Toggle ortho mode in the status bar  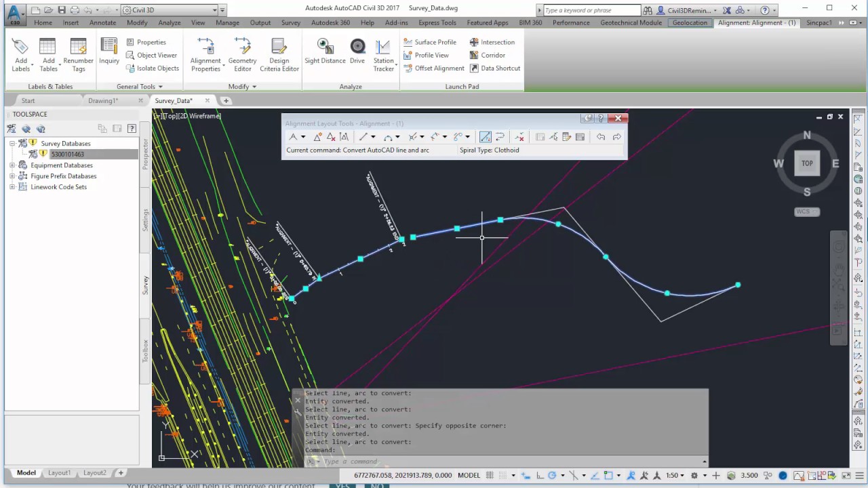[540, 475]
